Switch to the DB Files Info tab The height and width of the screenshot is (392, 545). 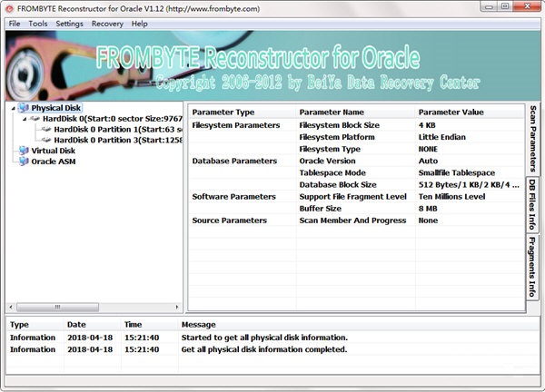point(532,204)
